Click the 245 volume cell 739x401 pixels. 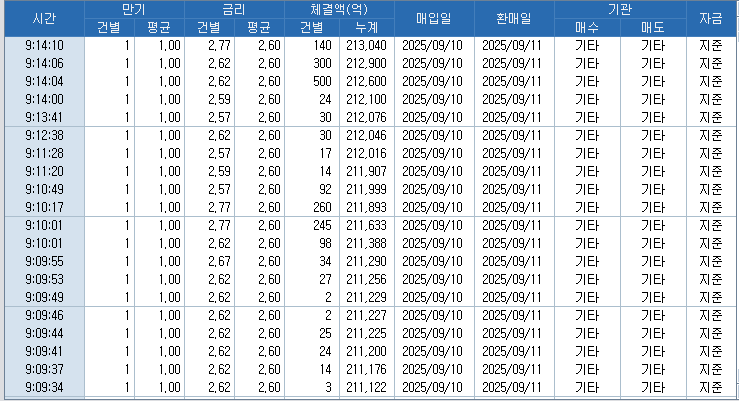click(x=312, y=226)
